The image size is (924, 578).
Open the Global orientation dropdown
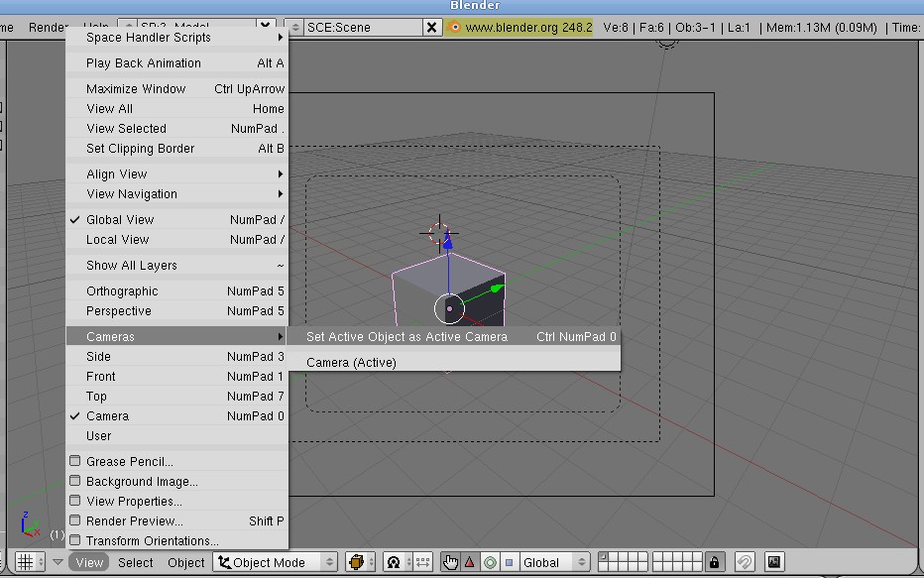(x=554, y=562)
